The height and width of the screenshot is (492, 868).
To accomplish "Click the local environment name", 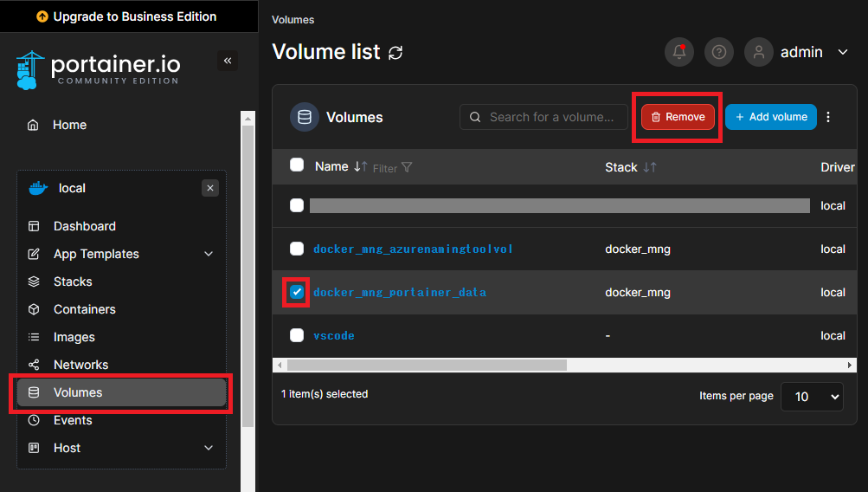I will pos(72,188).
